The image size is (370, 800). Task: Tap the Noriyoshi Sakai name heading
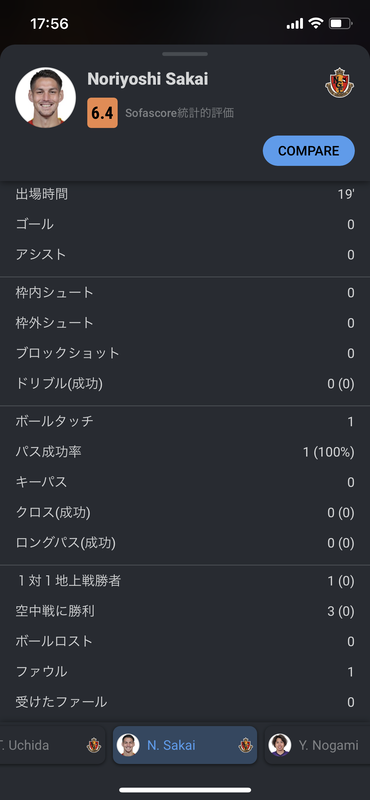click(147, 79)
